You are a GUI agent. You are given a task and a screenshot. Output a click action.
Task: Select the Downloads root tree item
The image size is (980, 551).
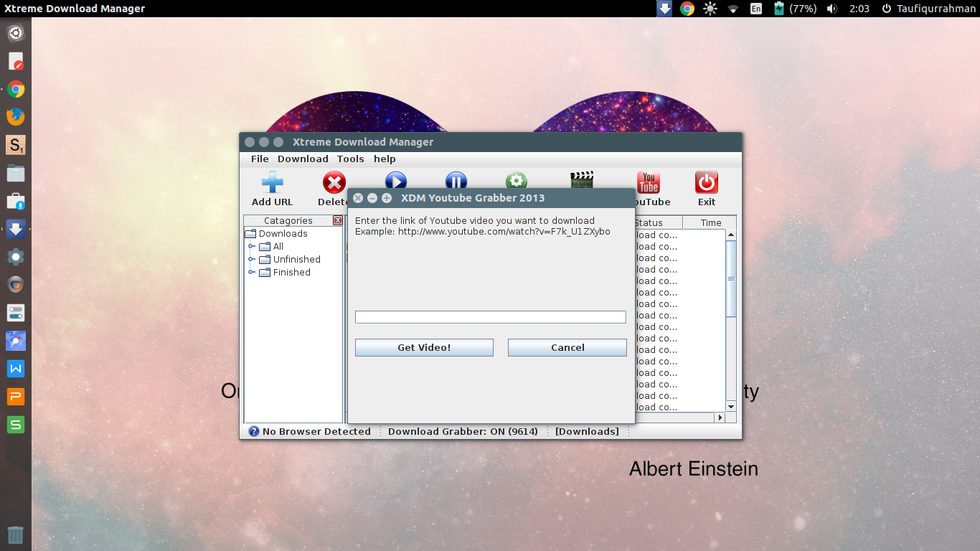coord(276,234)
